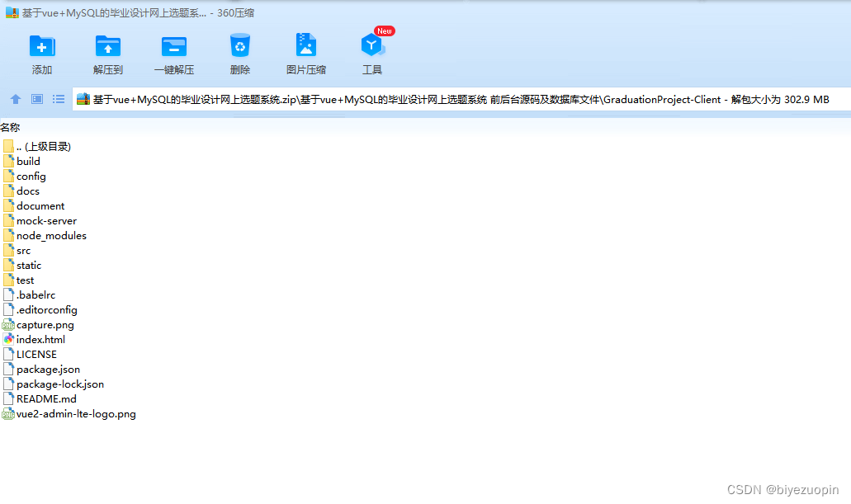The height and width of the screenshot is (504, 851).
Task: Click the static folder icon
Action: pos(8,266)
